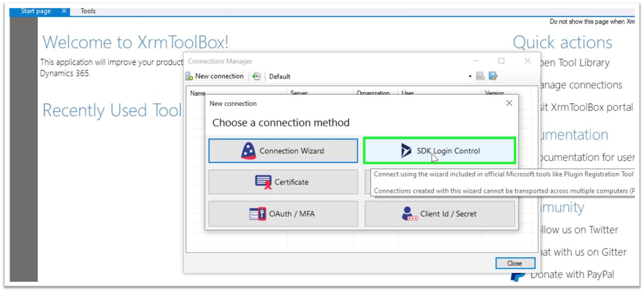Click the 'Do not show this page' option

point(592,21)
